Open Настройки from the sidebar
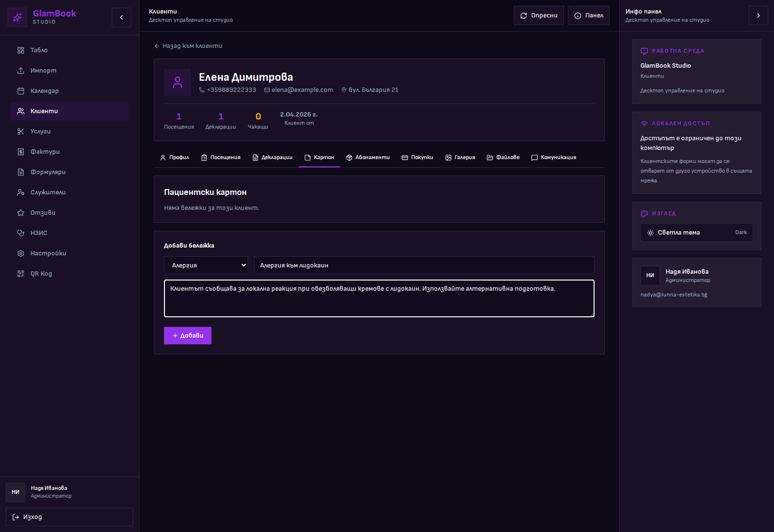The image size is (774, 532). 48,253
